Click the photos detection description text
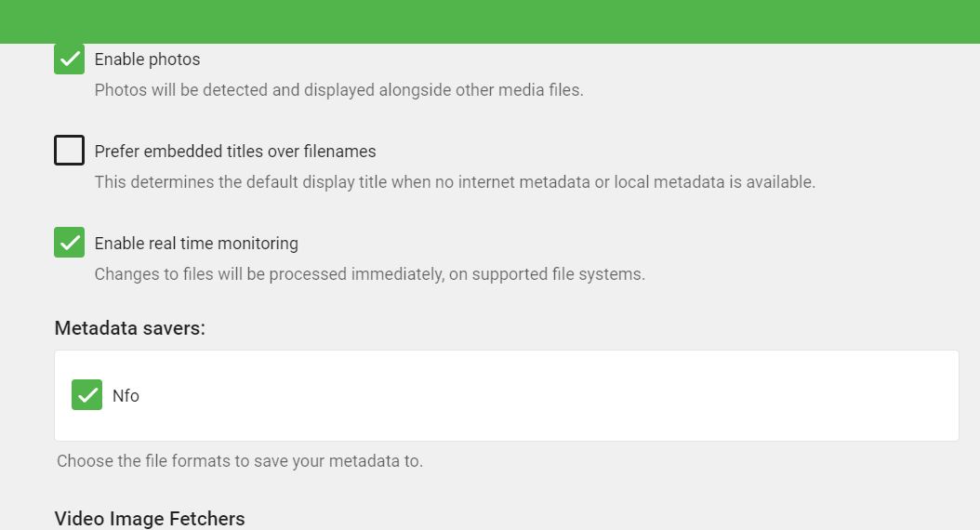980x530 pixels. 338,91
